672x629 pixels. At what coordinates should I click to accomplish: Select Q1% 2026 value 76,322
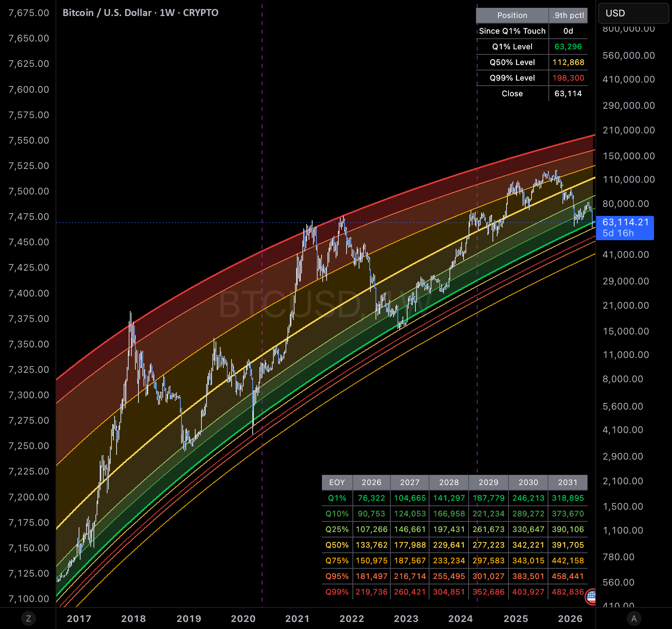[371, 498]
